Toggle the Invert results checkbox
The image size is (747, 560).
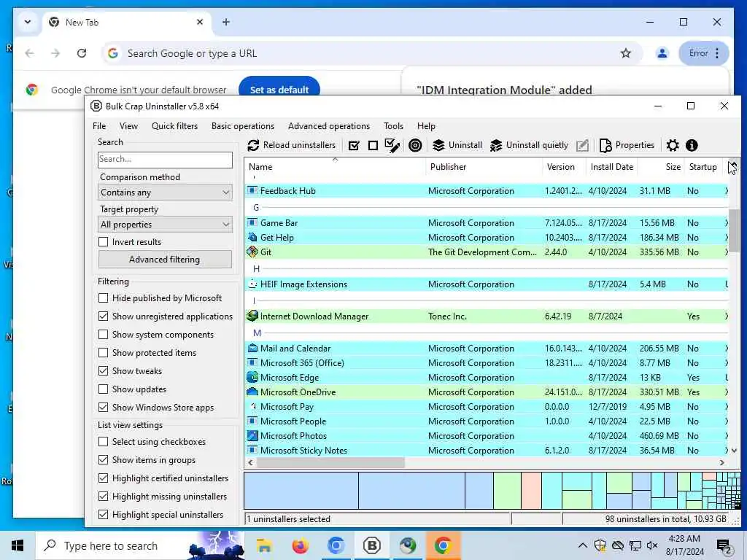pyautogui.click(x=103, y=242)
